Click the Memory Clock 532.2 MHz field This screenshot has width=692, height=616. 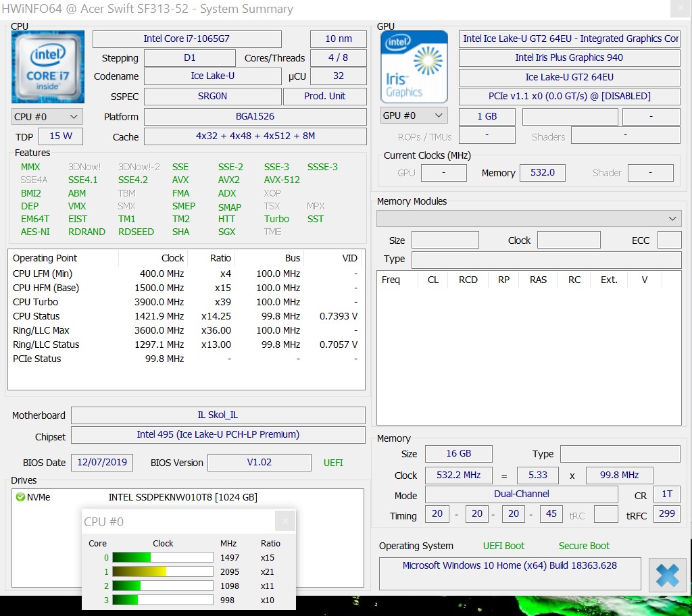pos(459,476)
